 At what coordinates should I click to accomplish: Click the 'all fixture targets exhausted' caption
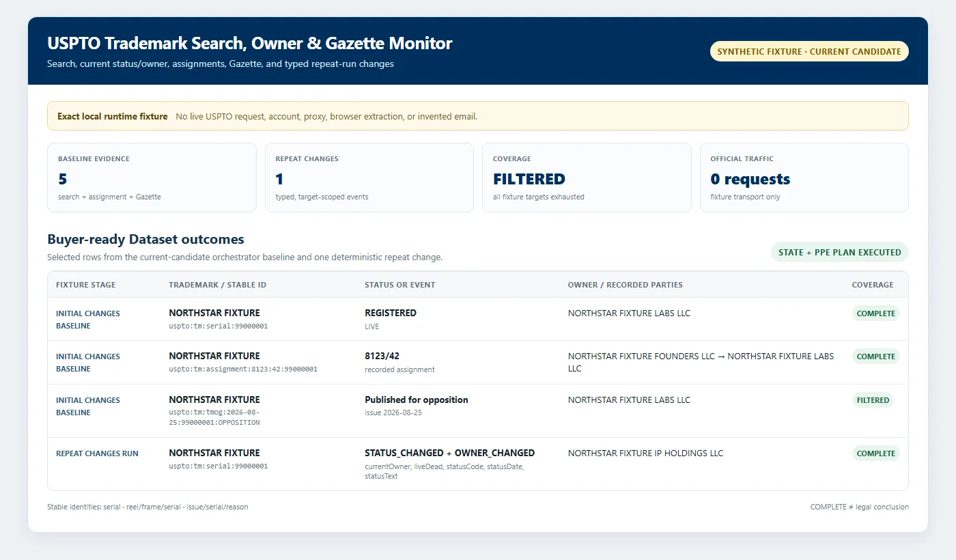(539, 197)
